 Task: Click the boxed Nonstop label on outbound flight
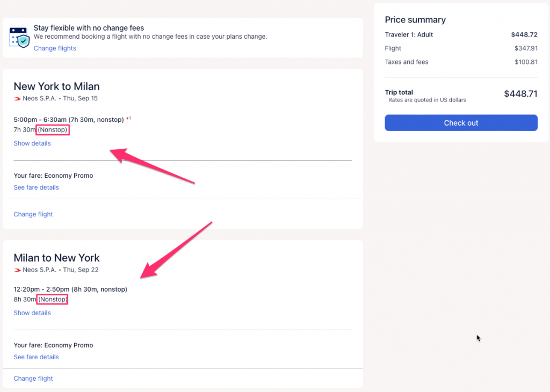tap(53, 130)
